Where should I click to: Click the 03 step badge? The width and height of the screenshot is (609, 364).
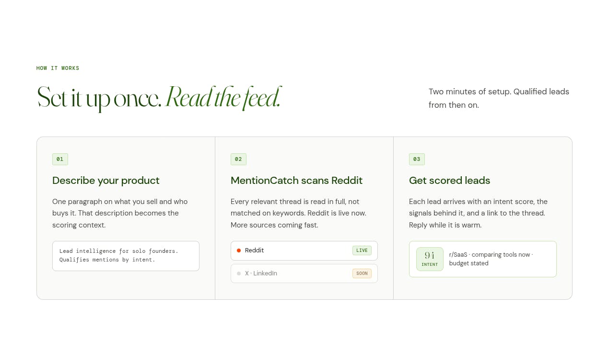(x=417, y=159)
